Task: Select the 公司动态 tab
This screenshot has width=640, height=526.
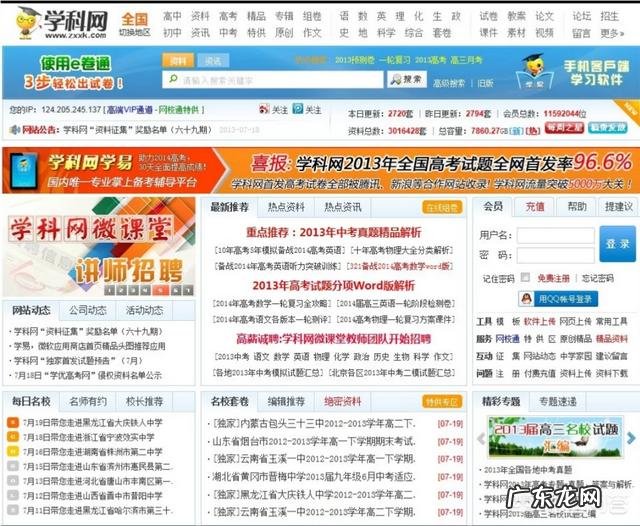Action: (87, 311)
